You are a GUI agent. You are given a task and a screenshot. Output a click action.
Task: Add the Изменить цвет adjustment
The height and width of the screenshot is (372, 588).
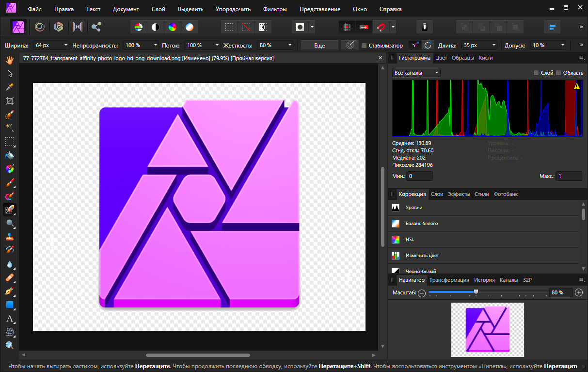pos(485,256)
